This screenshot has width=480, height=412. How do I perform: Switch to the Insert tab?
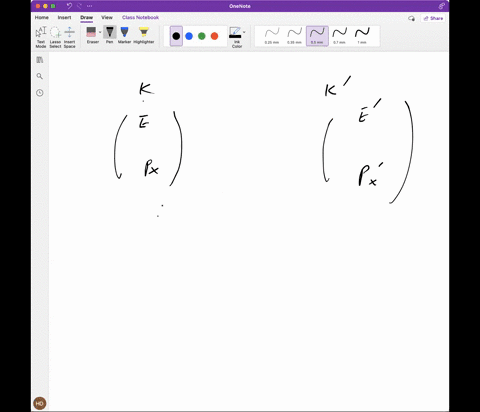tap(64, 18)
